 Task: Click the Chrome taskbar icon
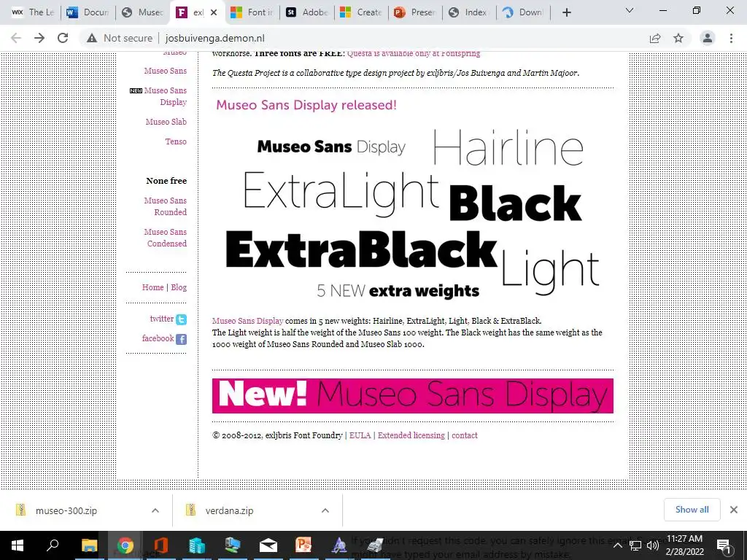tap(125, 545)
